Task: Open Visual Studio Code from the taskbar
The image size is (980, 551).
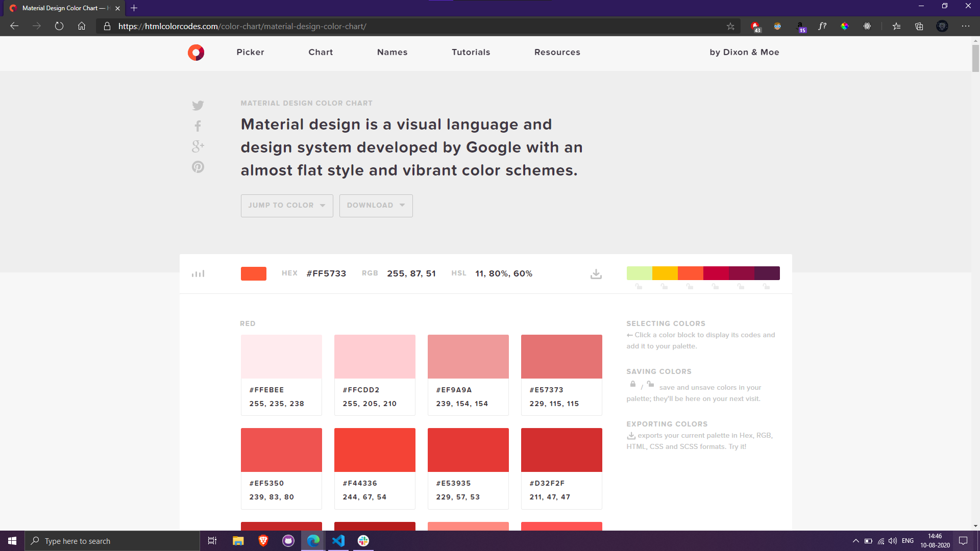Action: pos(338,541)
